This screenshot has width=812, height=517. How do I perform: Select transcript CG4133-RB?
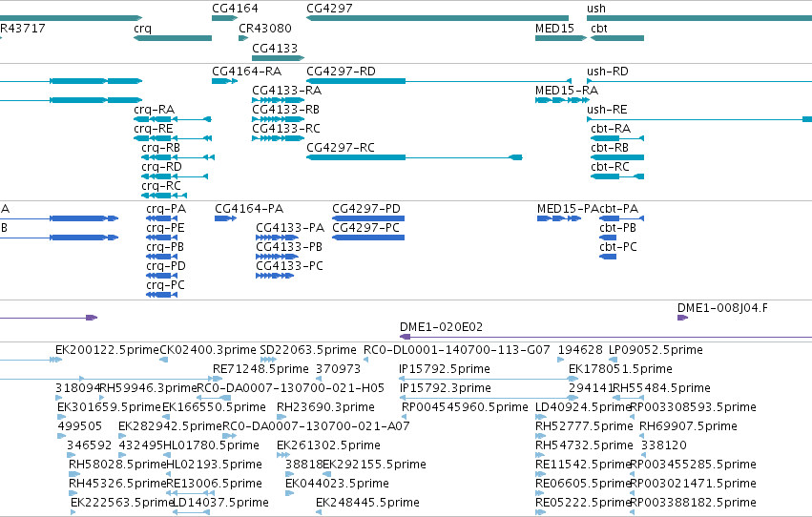pyautogui.click(x=286, y=109)
